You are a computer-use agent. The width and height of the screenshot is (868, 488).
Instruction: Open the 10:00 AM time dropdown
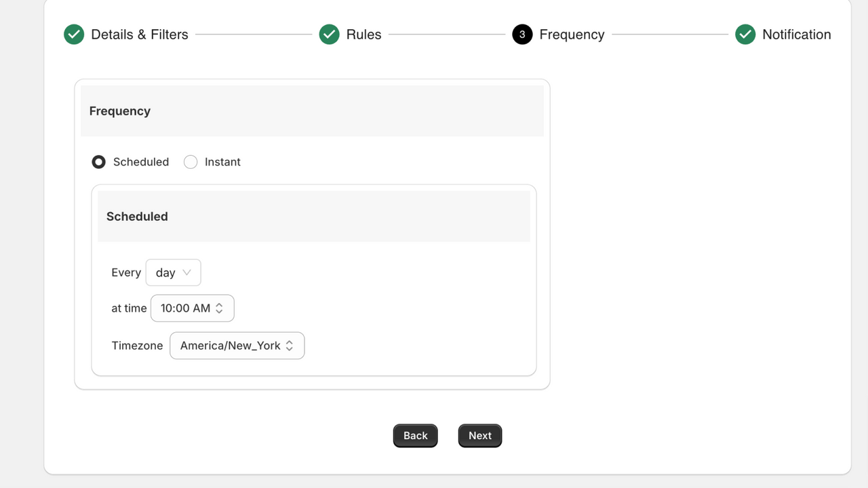coord(193,308)
